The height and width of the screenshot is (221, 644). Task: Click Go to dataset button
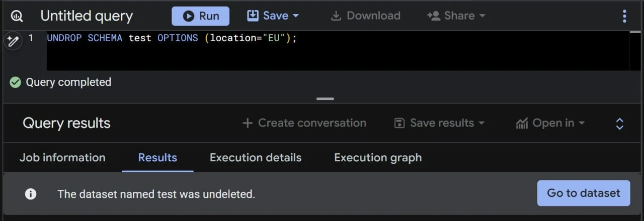coord(584,193)
